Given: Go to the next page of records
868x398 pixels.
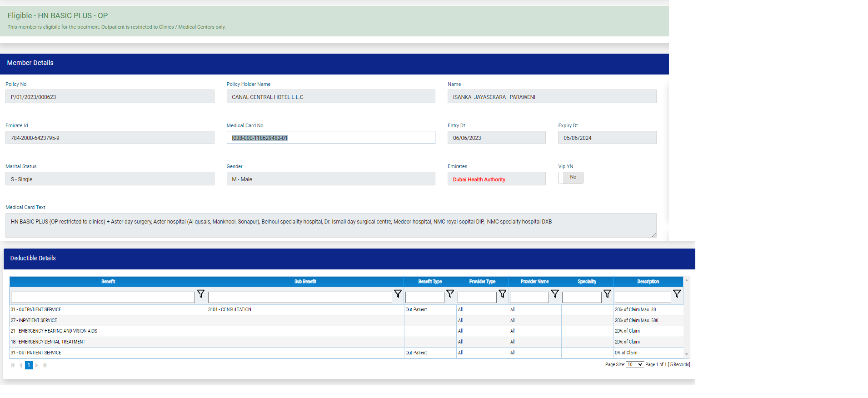Looking at the screenshot, I should [37, 365].
